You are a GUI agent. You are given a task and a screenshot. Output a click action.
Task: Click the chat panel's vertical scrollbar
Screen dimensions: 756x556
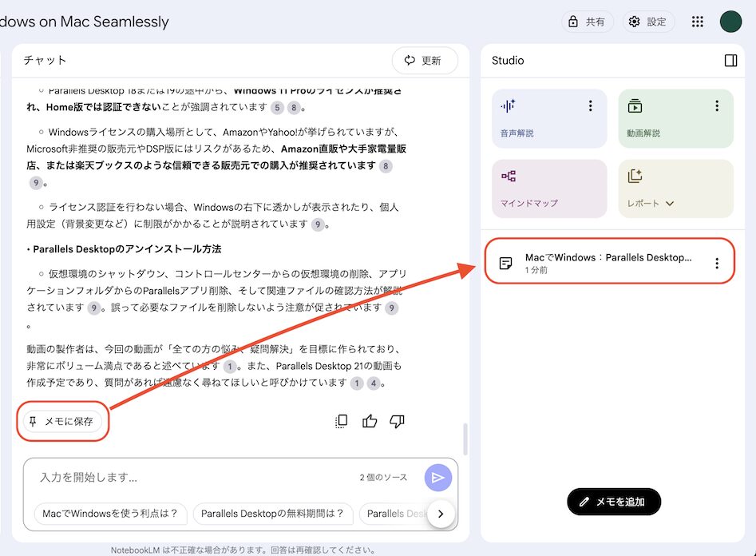(x=465, y=439)
